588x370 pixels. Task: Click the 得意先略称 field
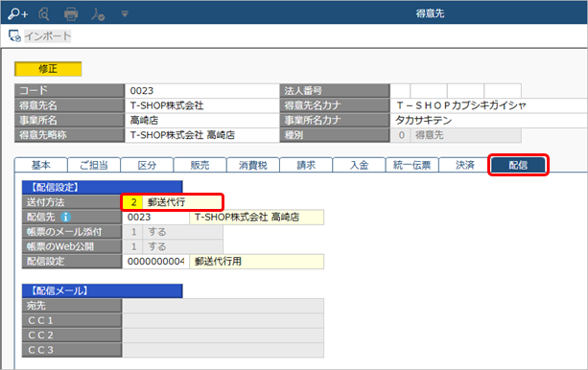click(x=201, y=135)
